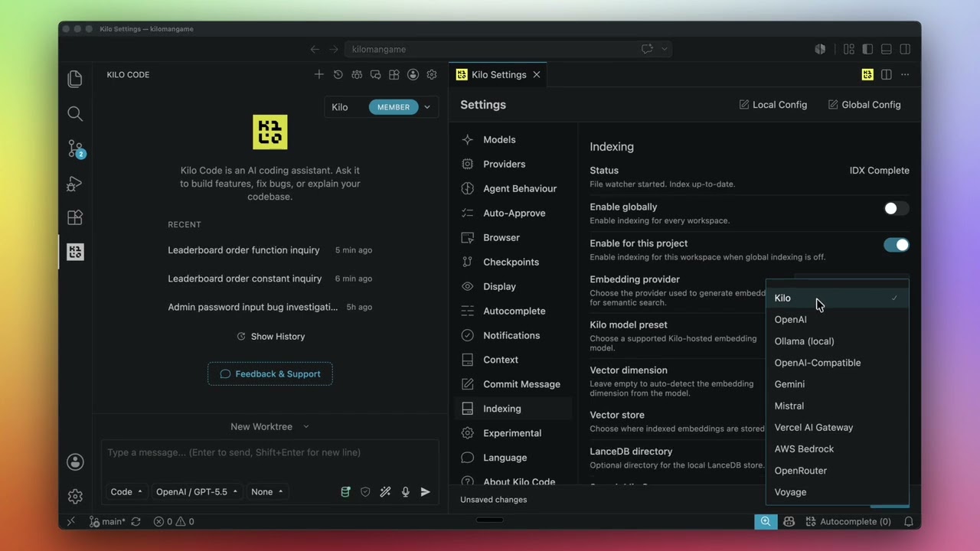Toggle the bottom panel layout icon
The width and height of the screenshot is (980, 551).
(887, 49)
